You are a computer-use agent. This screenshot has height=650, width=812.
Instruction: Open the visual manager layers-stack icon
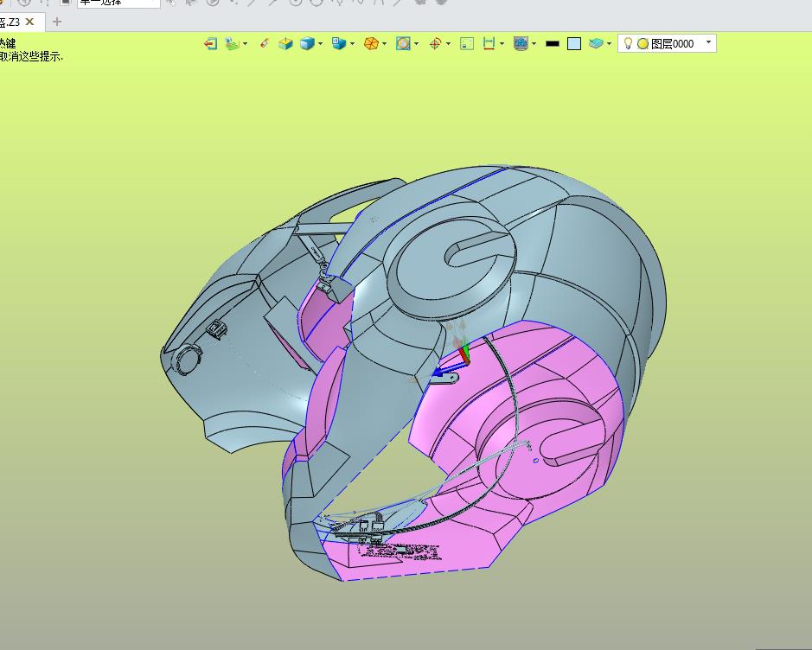232,44
